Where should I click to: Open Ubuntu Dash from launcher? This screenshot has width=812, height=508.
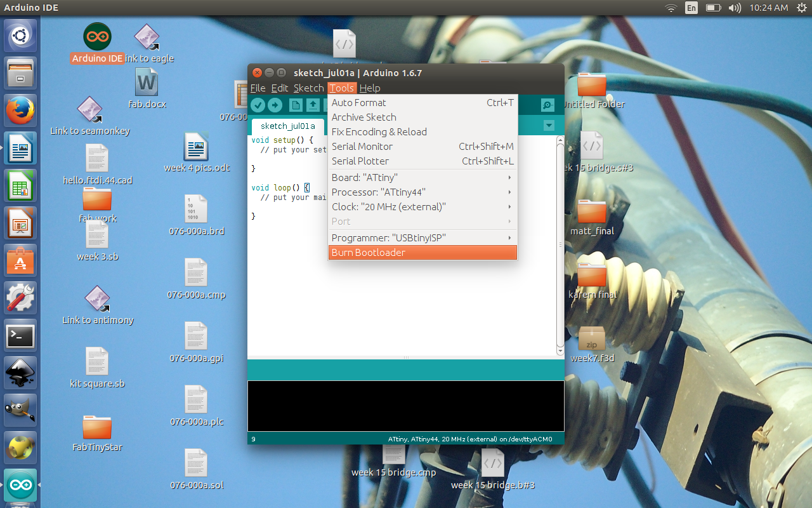pyautogui.click(x=20, y=36)
